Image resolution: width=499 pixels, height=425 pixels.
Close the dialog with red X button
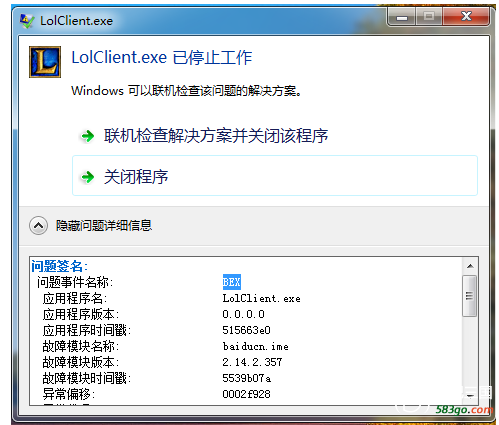click(x=466, y=16)
